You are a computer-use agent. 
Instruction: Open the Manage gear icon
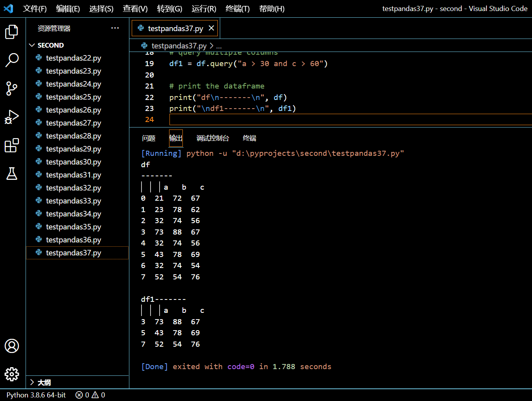coord(12,374)
